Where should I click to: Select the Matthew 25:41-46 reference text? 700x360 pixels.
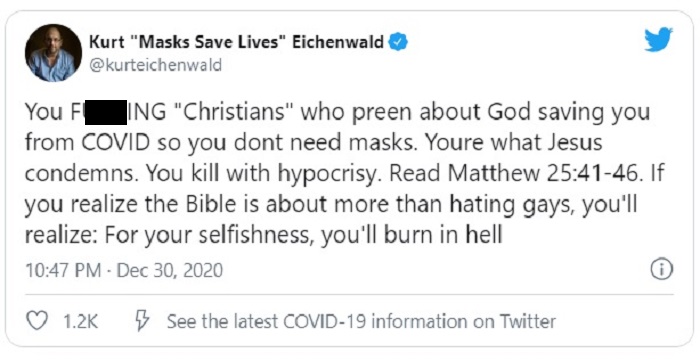tap(542, 174)
